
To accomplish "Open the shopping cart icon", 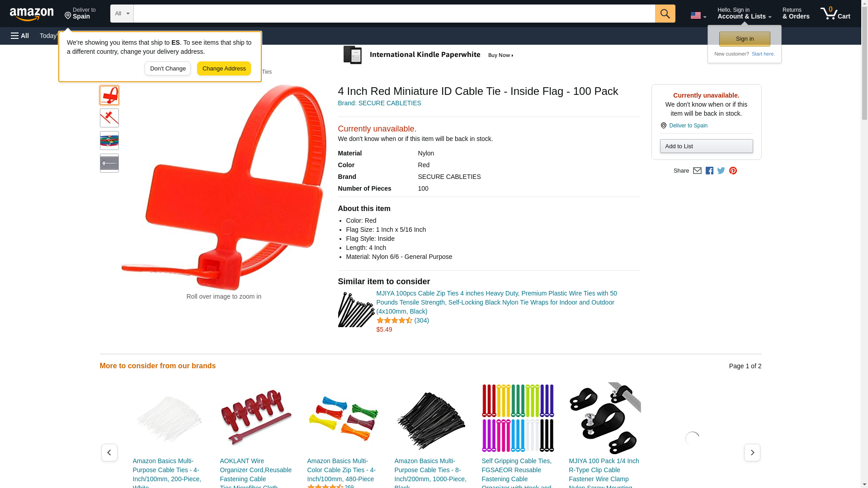I will [835, 14].
